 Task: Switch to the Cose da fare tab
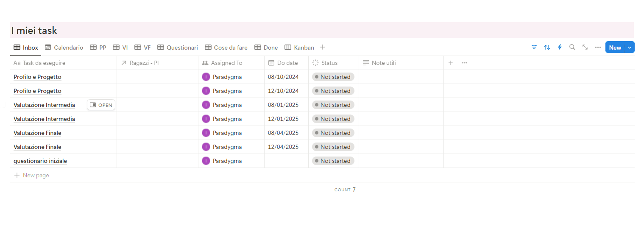click(226, 48)
